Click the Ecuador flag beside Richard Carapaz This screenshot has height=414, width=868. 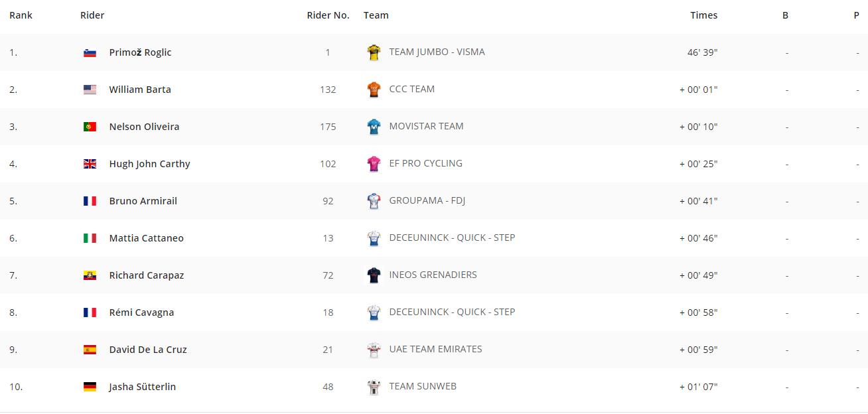tap(90, 275)
